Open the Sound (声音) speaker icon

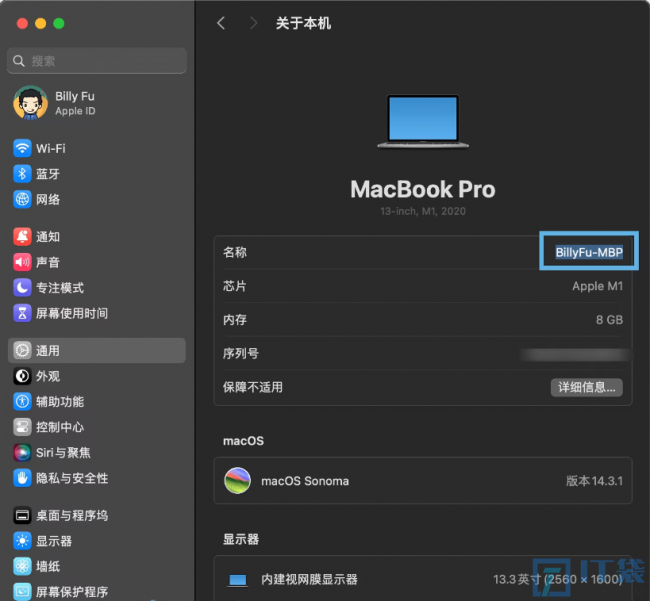click(22, 262)
